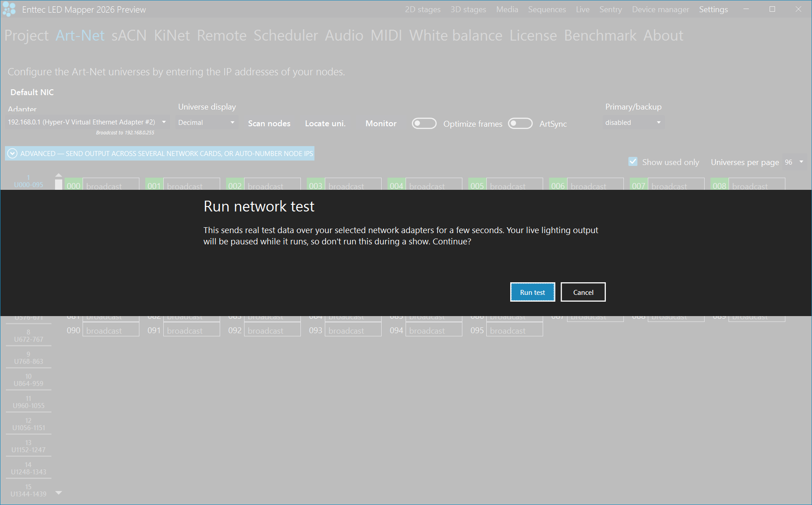Screen dimensions: 812x505
Task: Open the KiNet tab
Action: (x=172, y=36)
